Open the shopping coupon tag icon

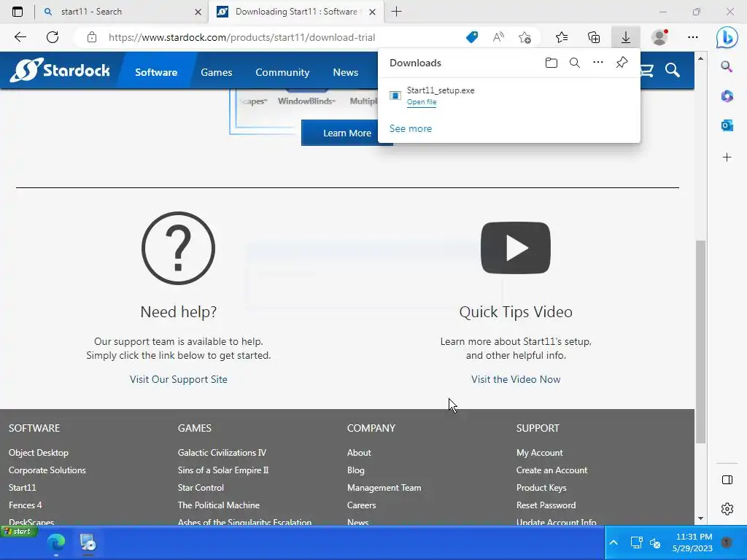pos(472,37)
